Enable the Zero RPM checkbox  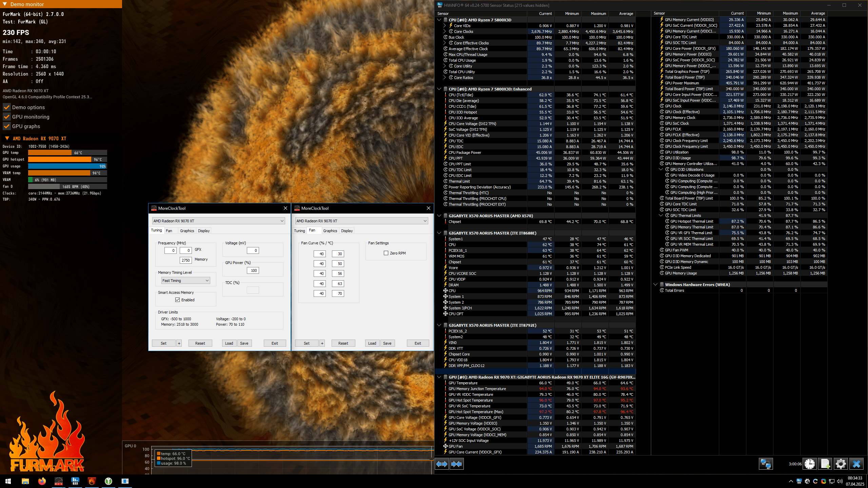(386, 253)
